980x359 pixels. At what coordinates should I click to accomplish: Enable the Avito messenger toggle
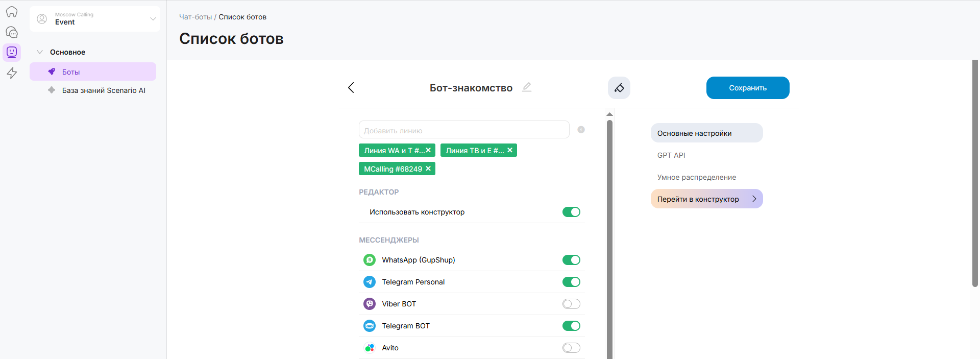tap(571, 348)
